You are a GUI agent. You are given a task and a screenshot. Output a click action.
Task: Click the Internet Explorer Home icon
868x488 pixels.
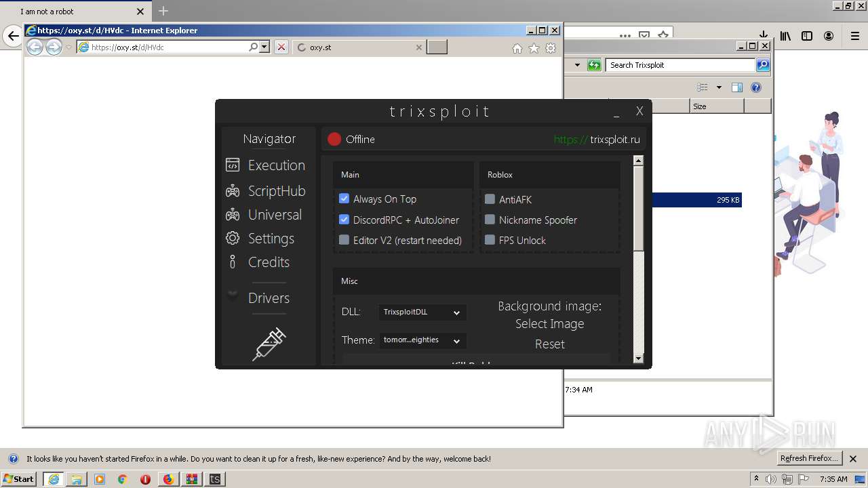517,48
